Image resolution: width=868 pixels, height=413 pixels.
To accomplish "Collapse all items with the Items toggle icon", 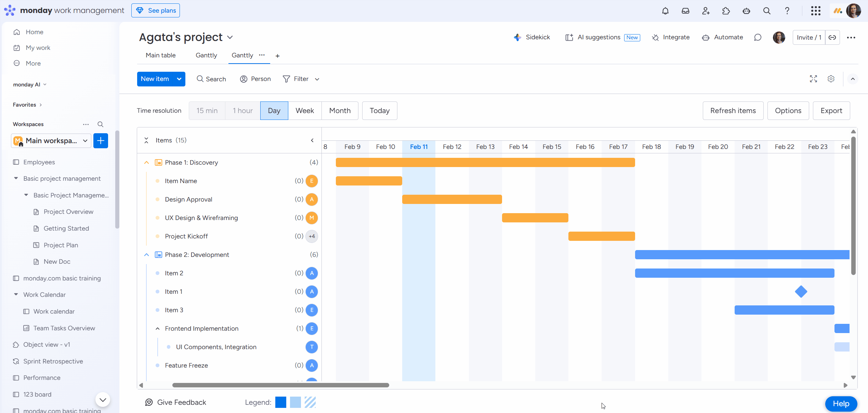I will 146,140.
